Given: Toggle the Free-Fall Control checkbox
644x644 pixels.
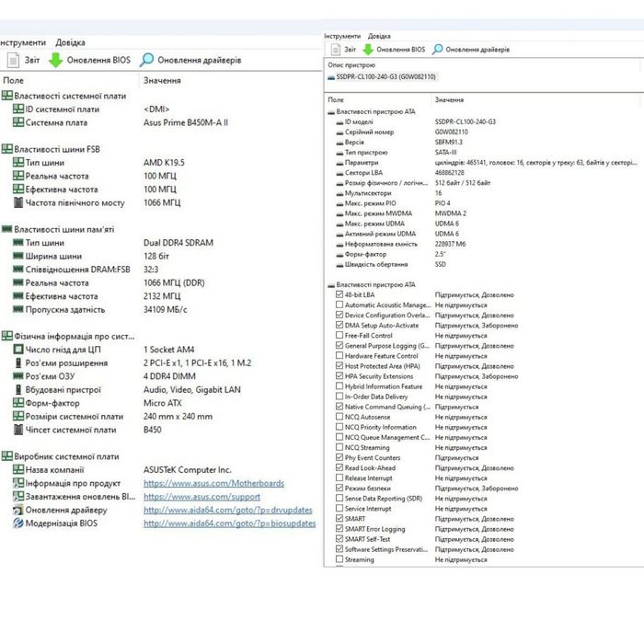Looking at the screenshot, I should (339, 335).
